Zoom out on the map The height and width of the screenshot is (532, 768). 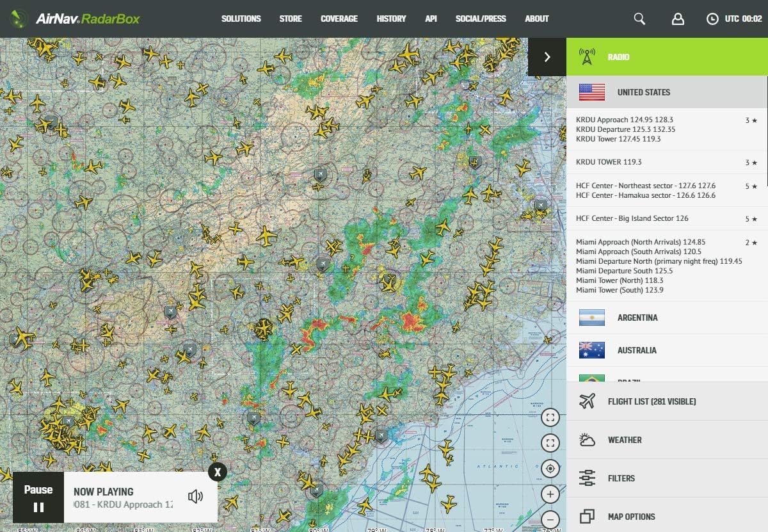pyautogui.click(x=550, y=519)
